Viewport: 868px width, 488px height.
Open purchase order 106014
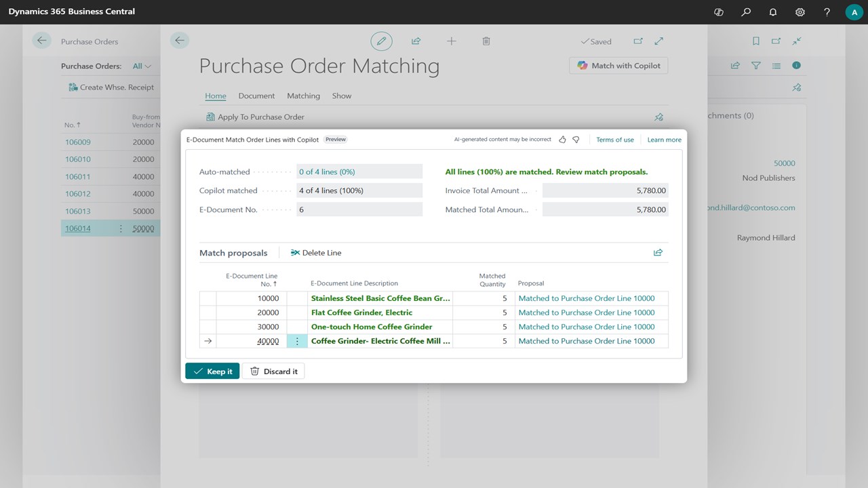tap(77, 228)
